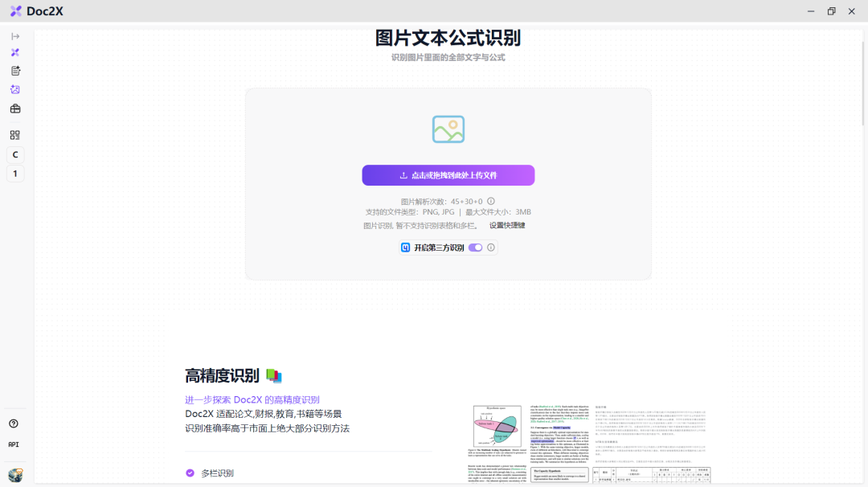Select the sidebar item labeled C
This screenshot has height=487, width=868.
[x=15, y=154]
